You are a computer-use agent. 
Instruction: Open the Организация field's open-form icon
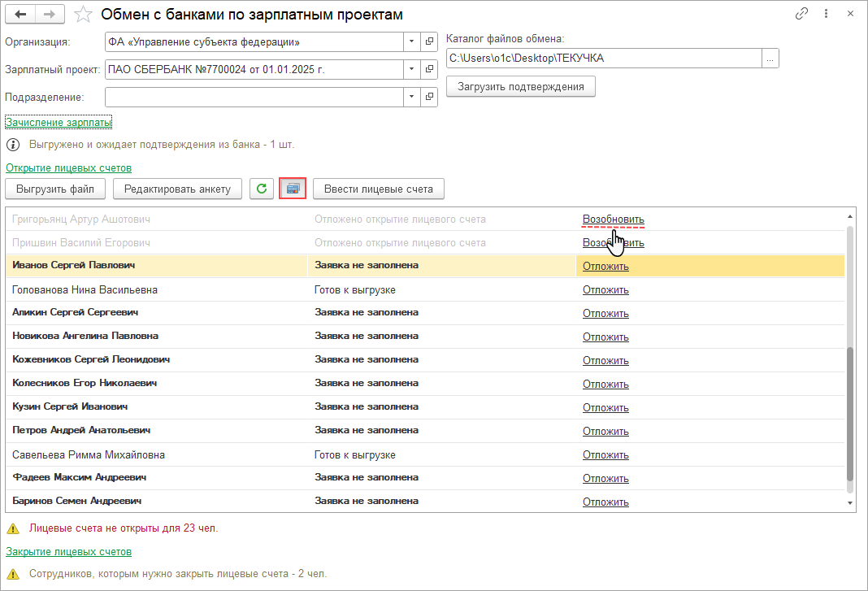[x=430, y=41]
